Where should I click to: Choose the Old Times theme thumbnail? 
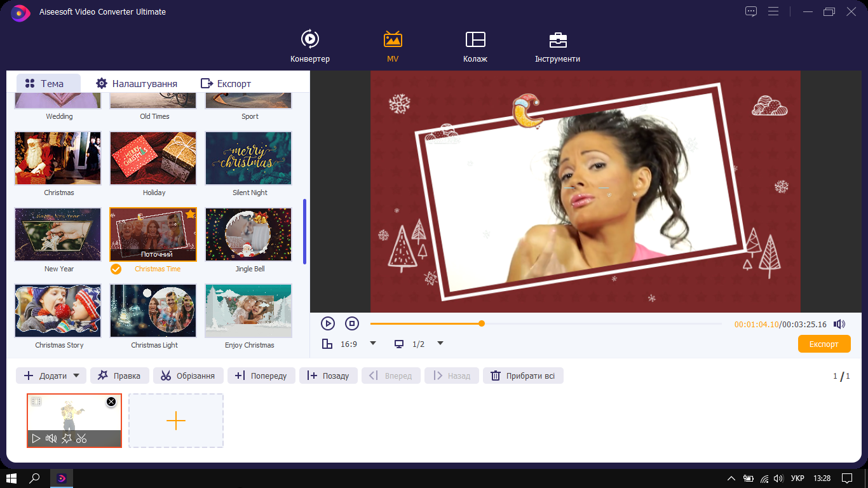(x=154, y=100)
